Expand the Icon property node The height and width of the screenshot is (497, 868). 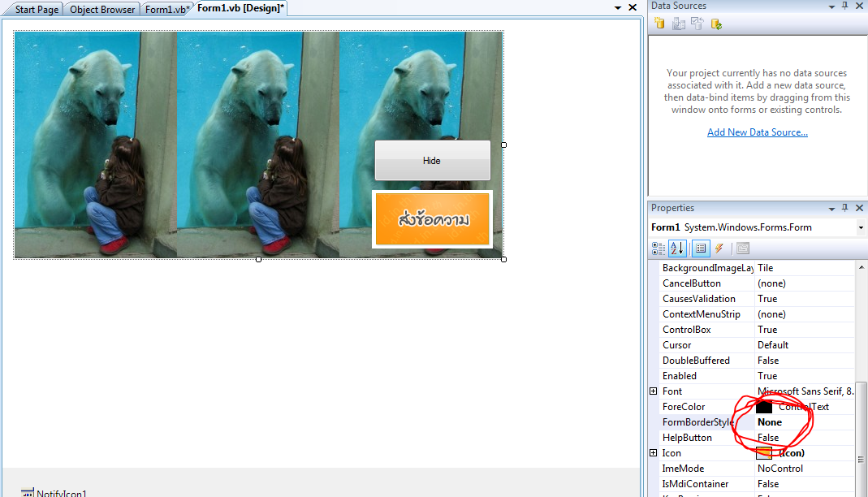pyautogui.click(x=653, y=452)
